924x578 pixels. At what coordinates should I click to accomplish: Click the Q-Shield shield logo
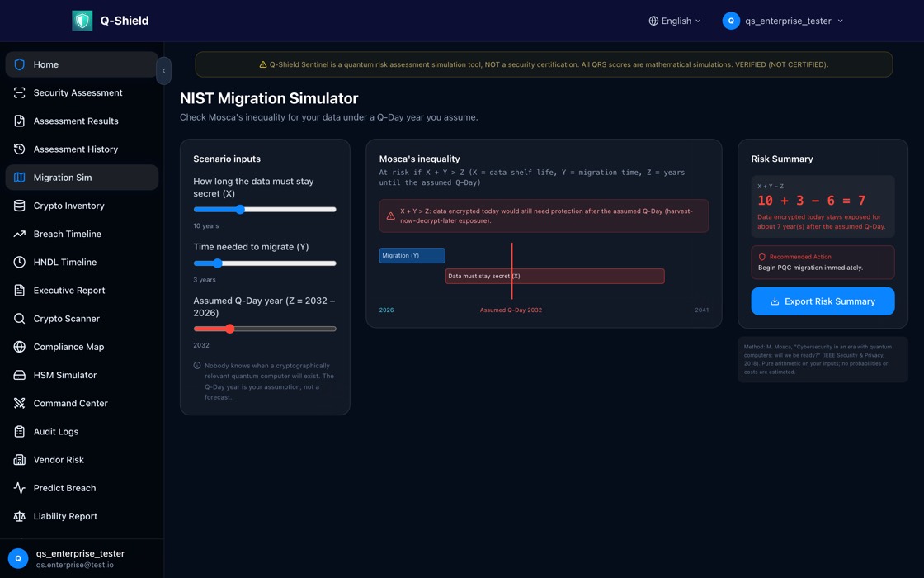point(82,21)
